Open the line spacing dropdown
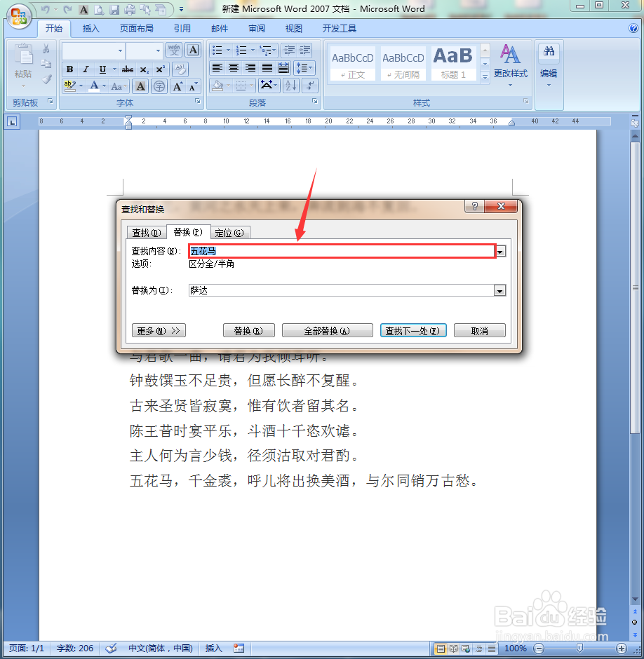 click(x=304, y=68)
